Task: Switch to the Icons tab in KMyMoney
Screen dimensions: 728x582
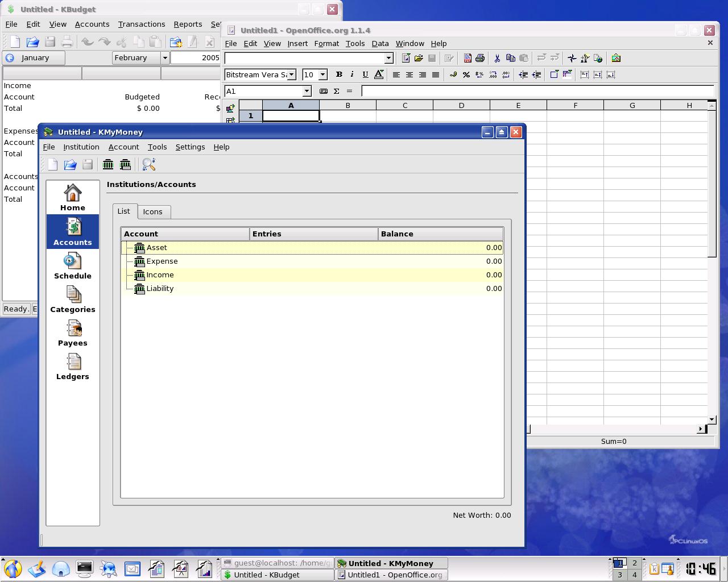Action: coord(152,211)
